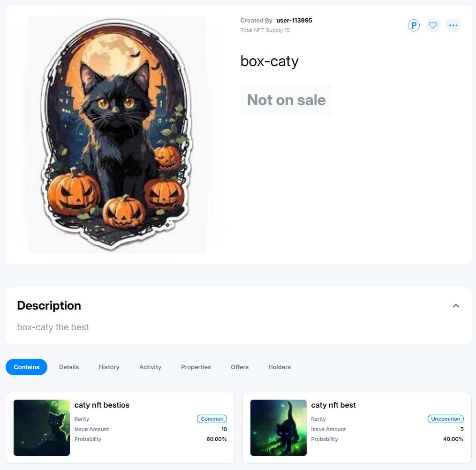Open creator profile user-113995
The width and height of the screenshot is (476, 470).
294,20
